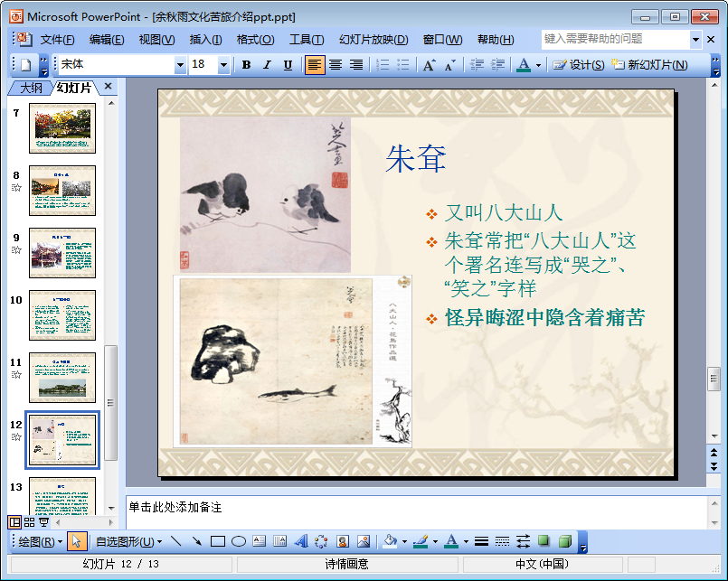This screenshot has height=581, width=728.
Task: Insert clip art
Action: [x=343, y=541]
